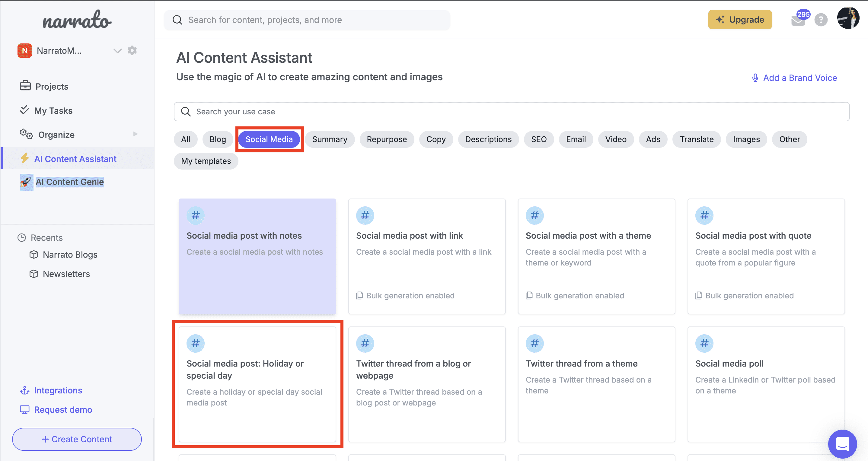Select the Images category filter
The width and height of the screenshot is (868, 461).
(746, 139)
